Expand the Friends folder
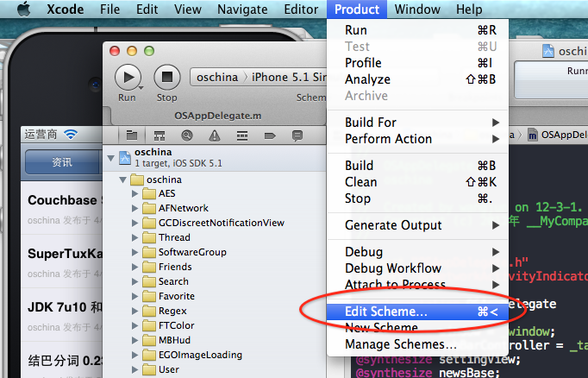This screenshot has height=378, width=588. (134, 267)
